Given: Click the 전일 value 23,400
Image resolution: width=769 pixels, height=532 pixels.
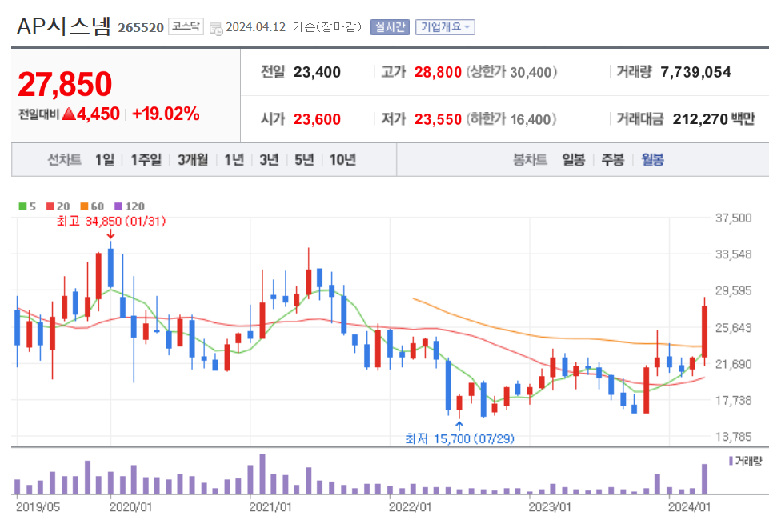Looking at the screenshot, I should [317, 72].
